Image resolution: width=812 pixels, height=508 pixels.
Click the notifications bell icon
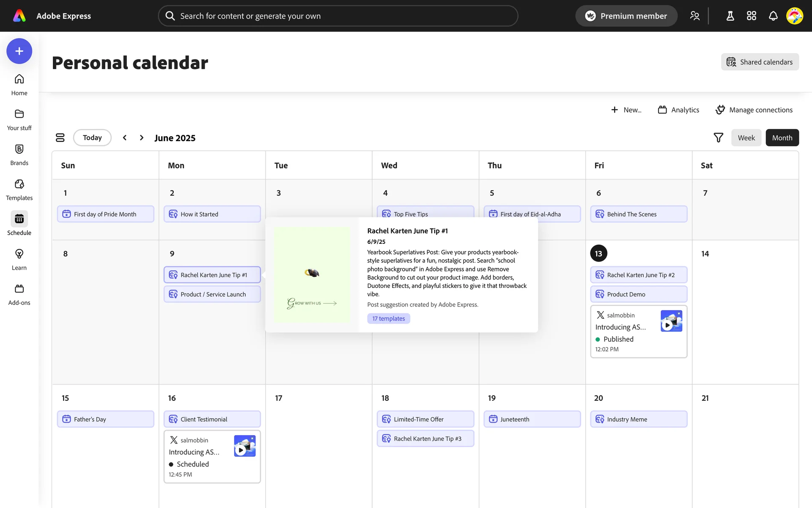(x=773, y=16)
